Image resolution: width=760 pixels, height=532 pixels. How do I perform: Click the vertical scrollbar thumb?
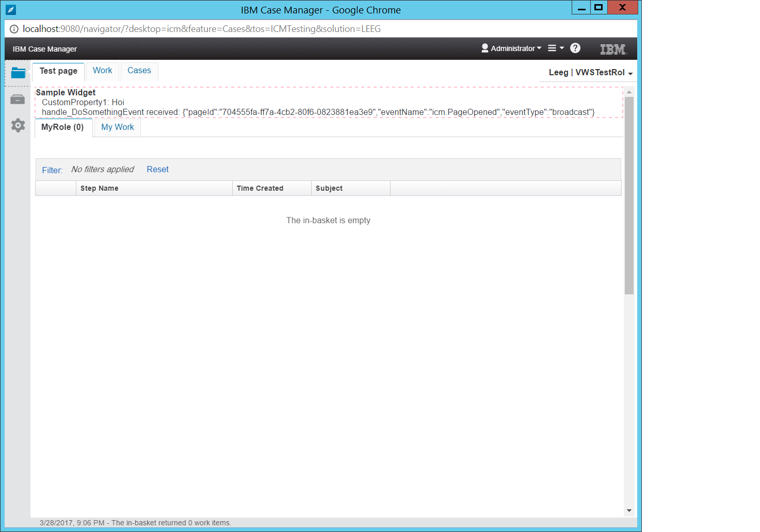pyautogui.click(x=629, y=195)
